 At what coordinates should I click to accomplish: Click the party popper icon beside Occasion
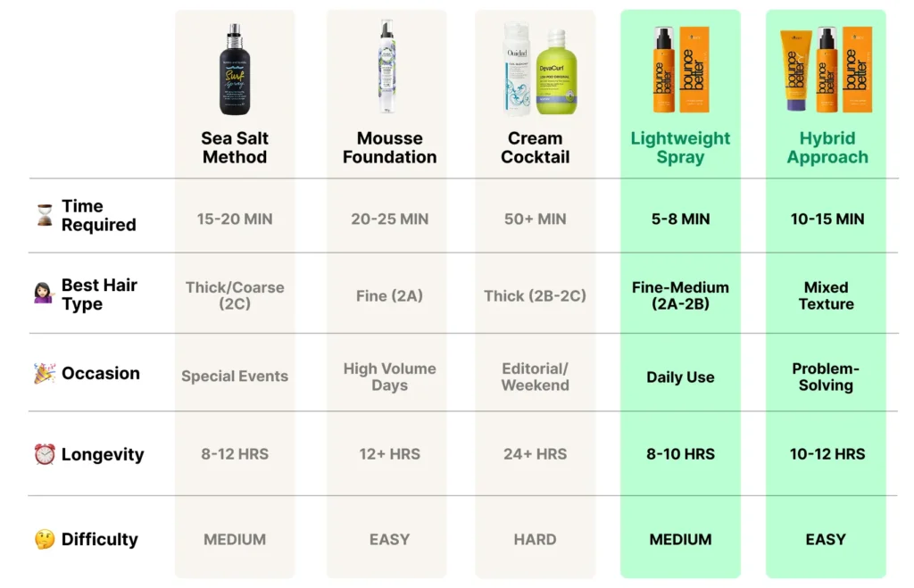tap(45, 373)
